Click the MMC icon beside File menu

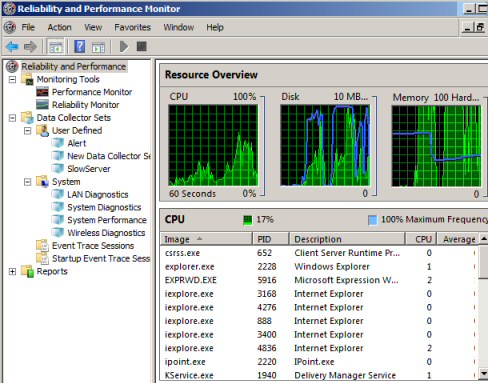(x=10, y=27)
